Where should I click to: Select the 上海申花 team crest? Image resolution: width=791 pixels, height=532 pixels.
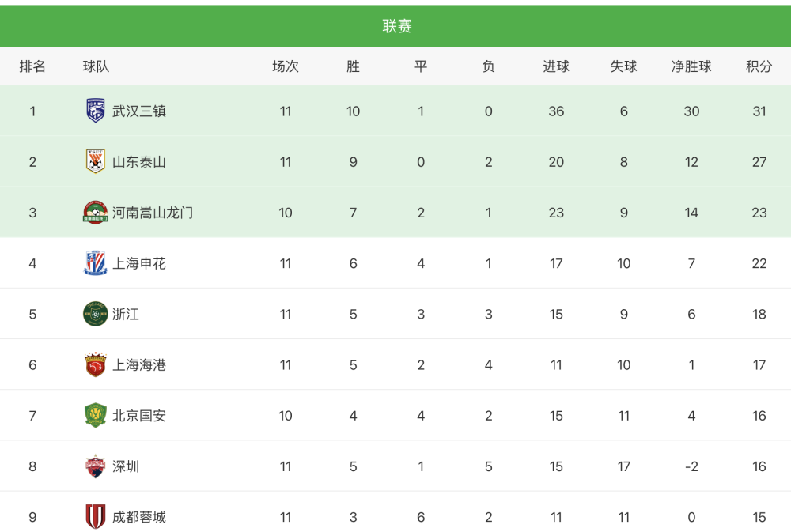[x=96, y=263]
